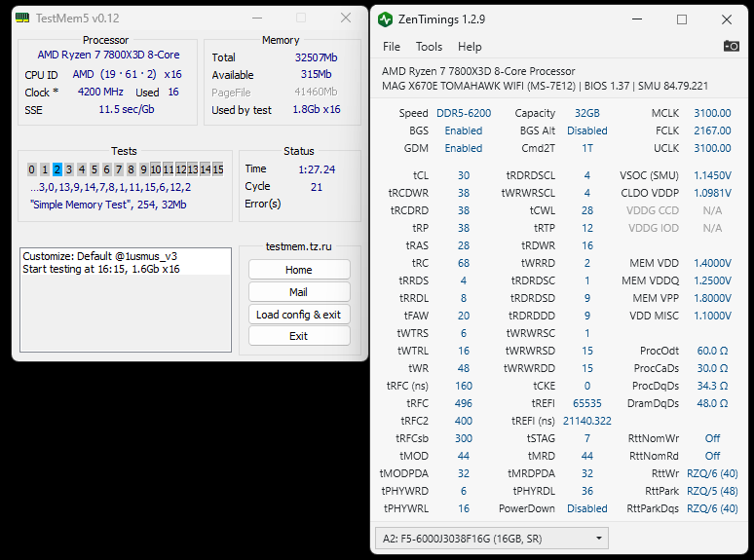Expand the A2 memory module dropdown

pyautogui.click(x=491, y=539)
